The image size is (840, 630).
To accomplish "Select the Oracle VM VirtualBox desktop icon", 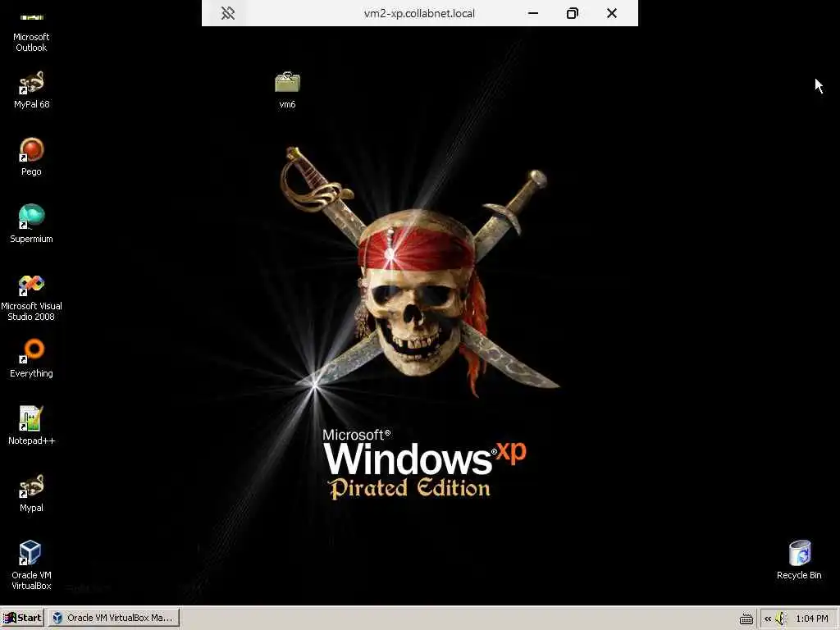I will pyautogui.click(x=31, y=566).
